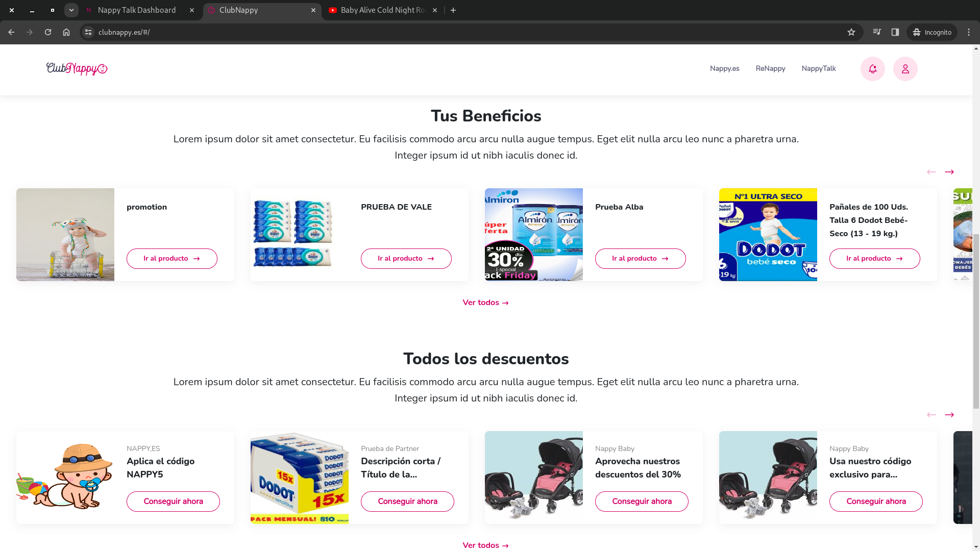Click Conseguir ahora for NAPPY5 code
The image size is (980, 551).
[173, 502]
